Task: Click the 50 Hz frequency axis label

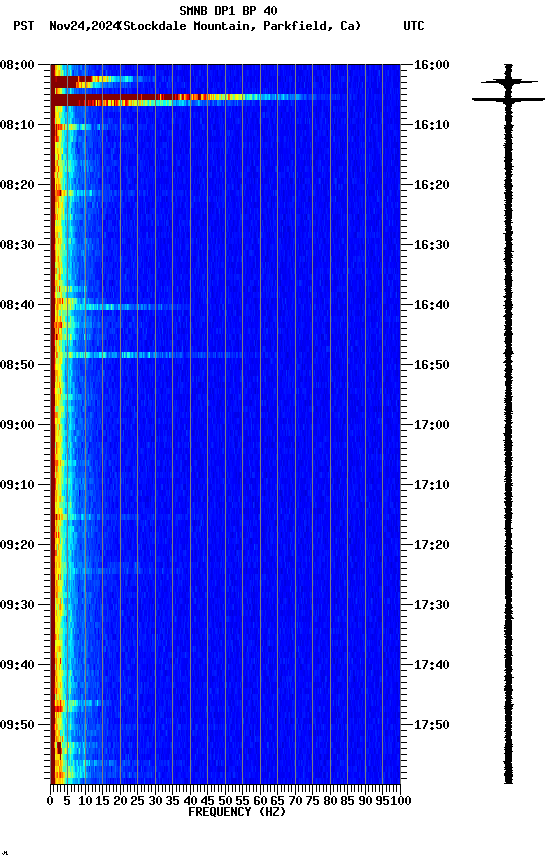Action: [x=225, y=801]
